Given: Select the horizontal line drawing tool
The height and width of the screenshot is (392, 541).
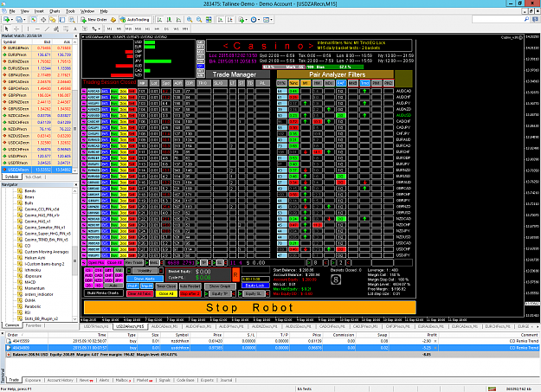Looking at the screenshot, I should (x=37, y=29).
